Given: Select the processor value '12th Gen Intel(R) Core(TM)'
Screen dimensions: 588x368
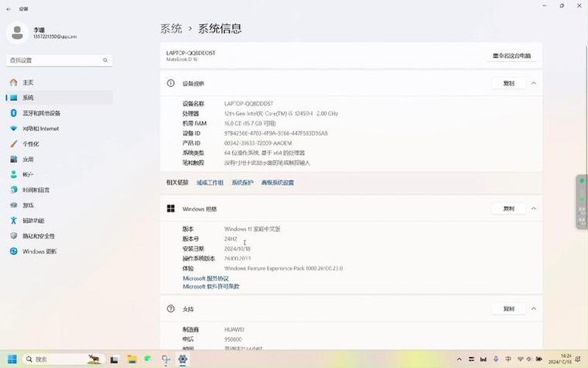Looking at the screenshot, I should (x=281, y=113).
